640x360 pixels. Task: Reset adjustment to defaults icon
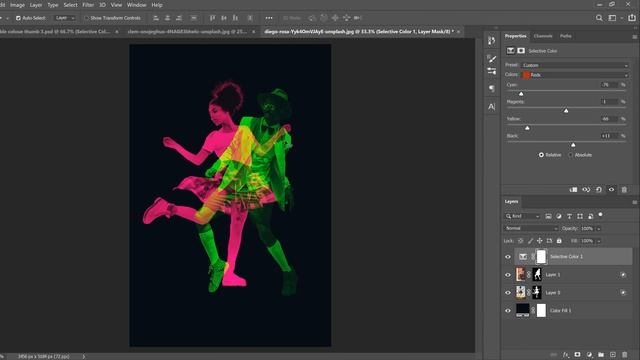point(599,190)
